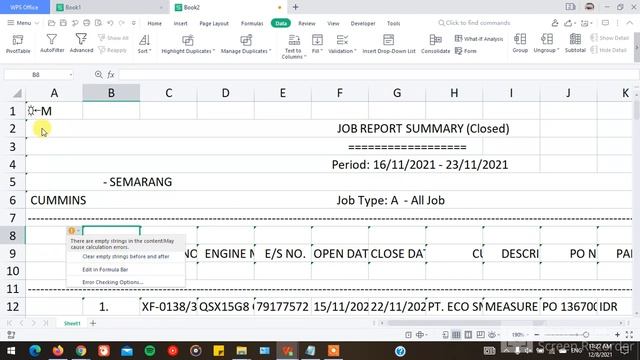Open the Home ribbon tab
Image resolution: width=640 pixels, height=360 pixels.
tap(154, 23)
